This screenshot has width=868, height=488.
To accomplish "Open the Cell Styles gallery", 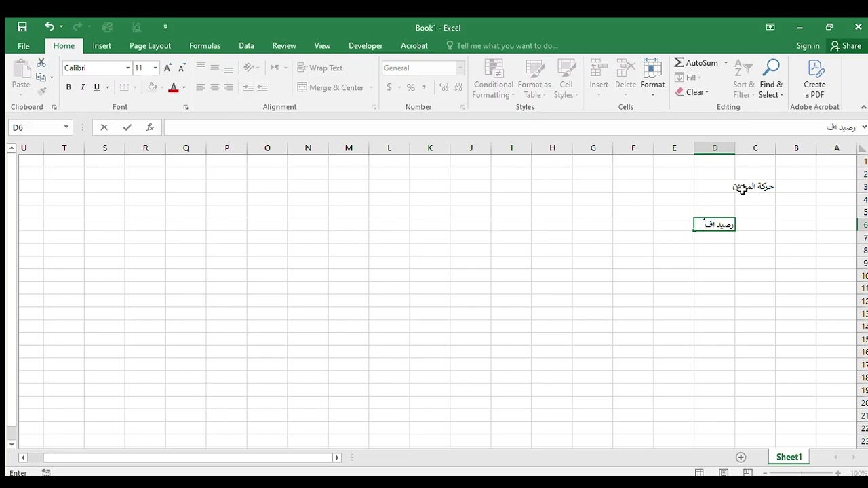I will pyautogui.click(x=566, y=79).
